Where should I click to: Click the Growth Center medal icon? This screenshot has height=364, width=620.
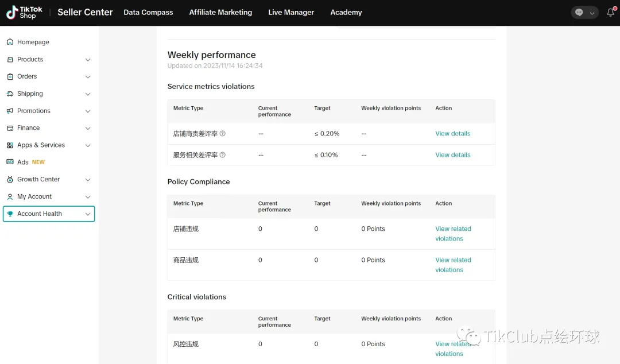point(10,179)
